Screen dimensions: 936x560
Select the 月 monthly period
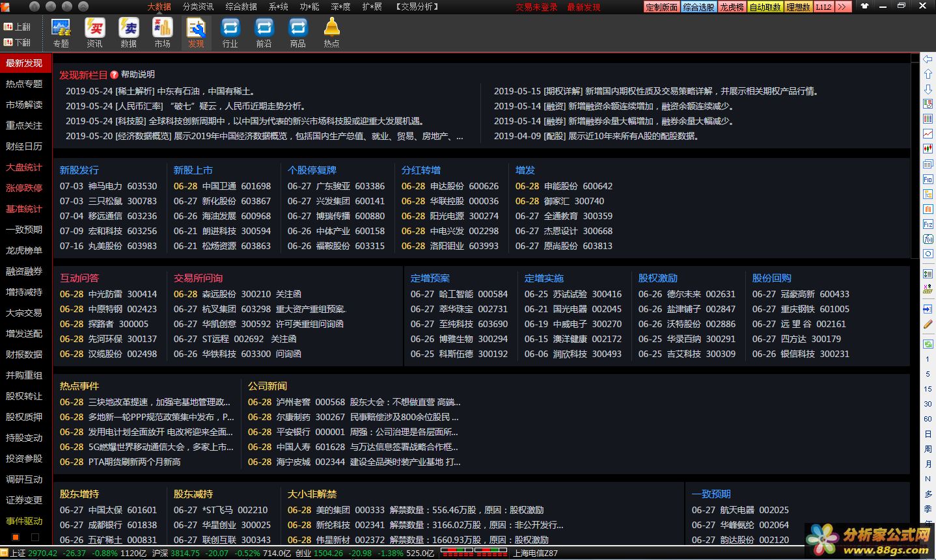tap(928, 464)
